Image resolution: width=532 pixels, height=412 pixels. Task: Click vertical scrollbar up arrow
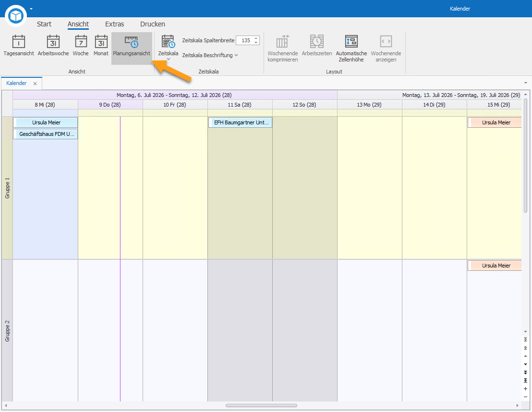click(x=526, y=94)
